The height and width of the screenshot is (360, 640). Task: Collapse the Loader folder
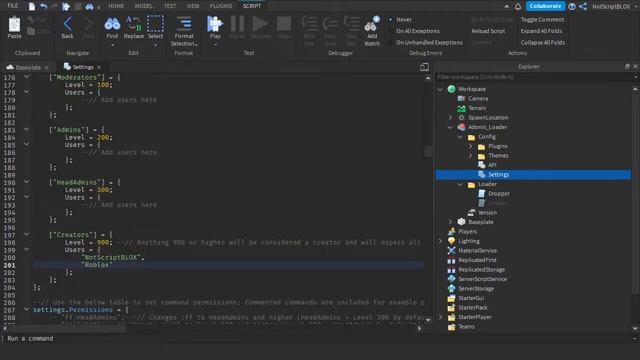[460, 184]
